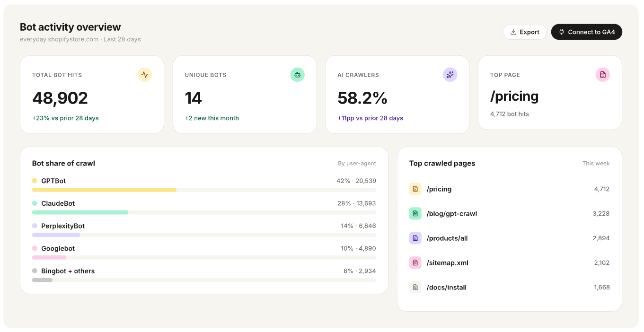This screenshot has height=332, width=644.
Task: Click the yellow dot next to GPTBot
Action: (35, 181)
